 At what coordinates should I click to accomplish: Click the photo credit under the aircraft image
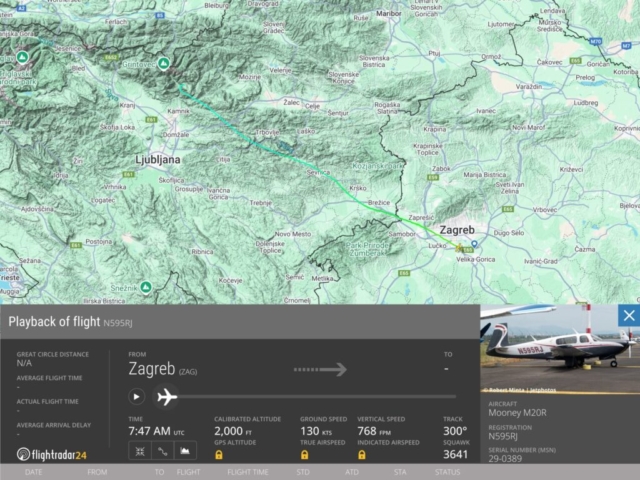(518, 390)
